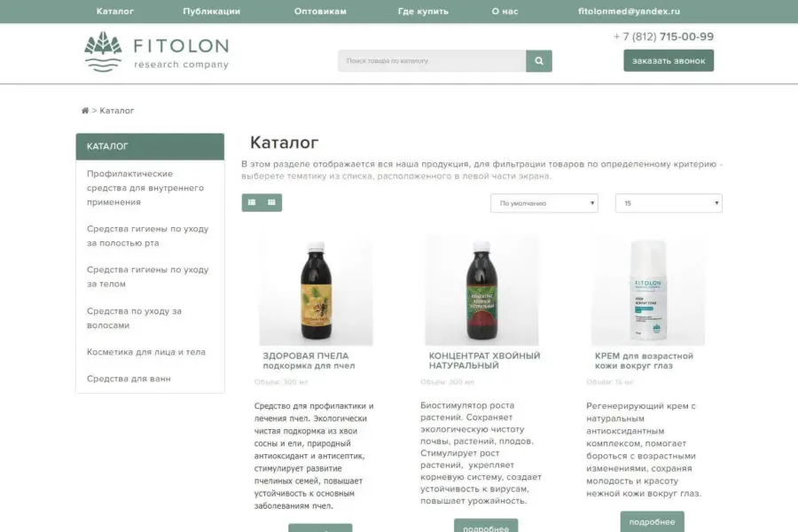Go to the home icon breadcrumb
Image resolution: width=798 pixels, height=532 pixels.
[85, 111]
